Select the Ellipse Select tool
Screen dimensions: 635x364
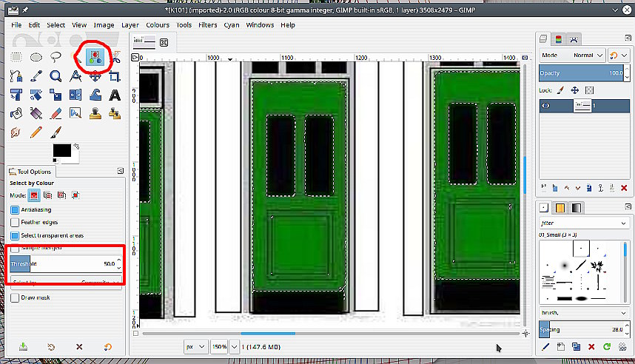click(36, 57)
